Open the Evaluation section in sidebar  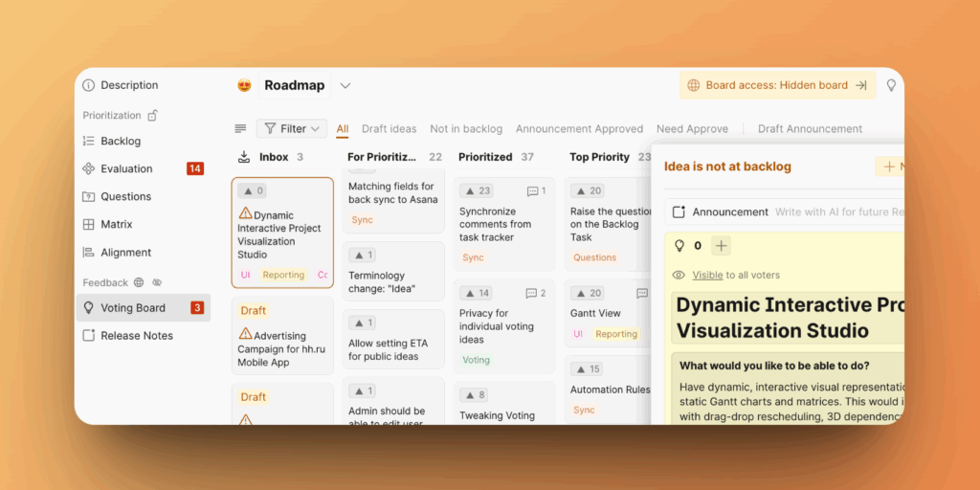pyautogui.click(x=126, y=169)
